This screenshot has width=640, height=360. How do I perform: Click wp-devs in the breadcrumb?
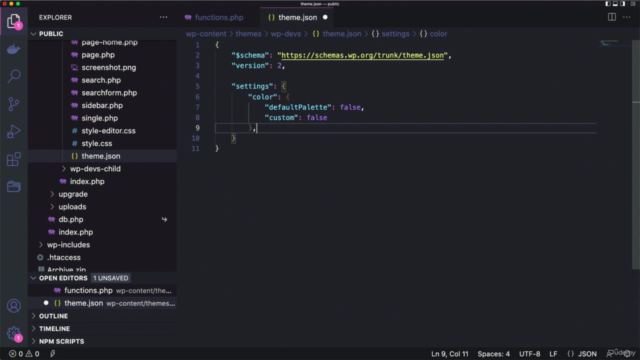pos(286,34)
